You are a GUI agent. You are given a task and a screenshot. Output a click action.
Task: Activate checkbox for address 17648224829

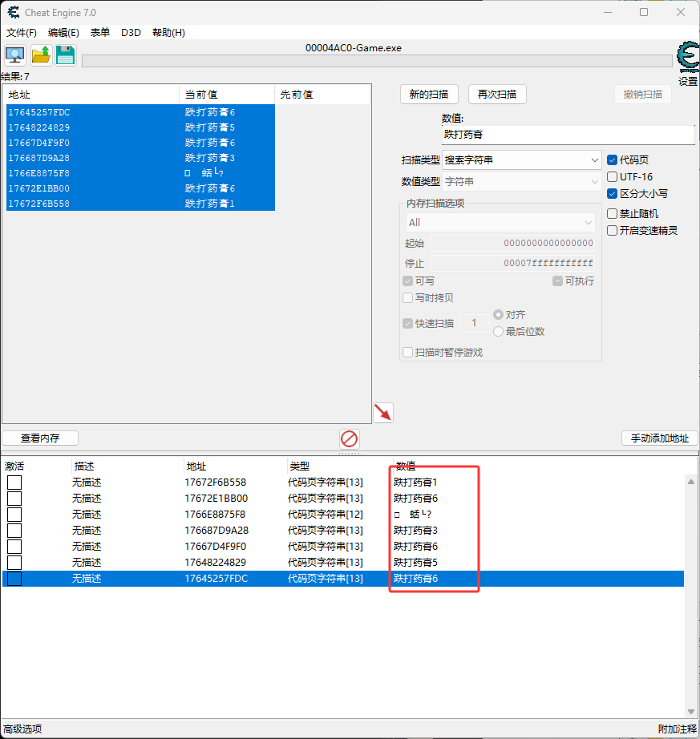(x=14, y=563)
